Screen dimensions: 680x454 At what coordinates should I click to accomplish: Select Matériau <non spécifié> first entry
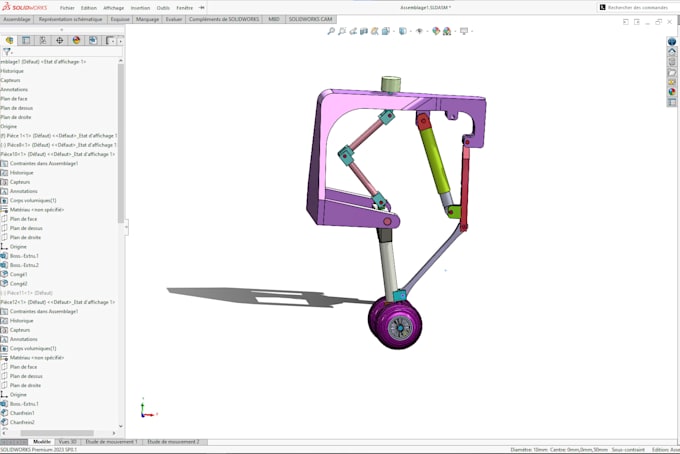click(37, 209)
